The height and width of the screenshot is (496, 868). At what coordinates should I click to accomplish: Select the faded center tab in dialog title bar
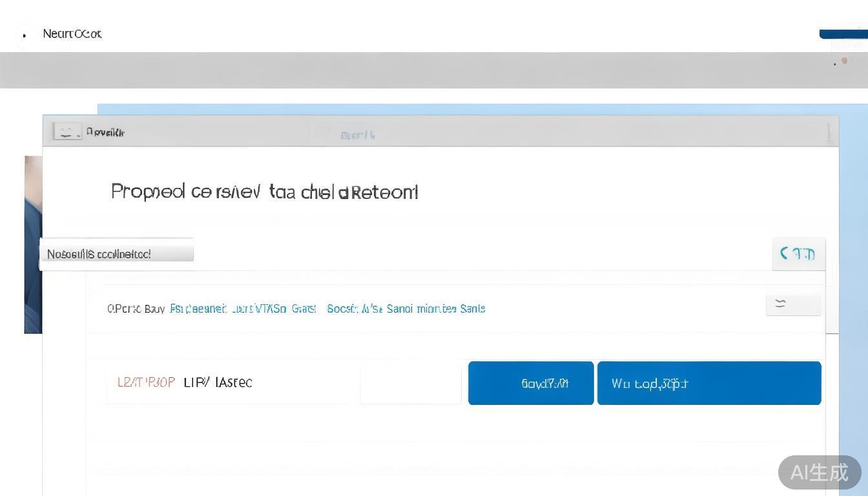pyautogui.click(x=358, y=135)
